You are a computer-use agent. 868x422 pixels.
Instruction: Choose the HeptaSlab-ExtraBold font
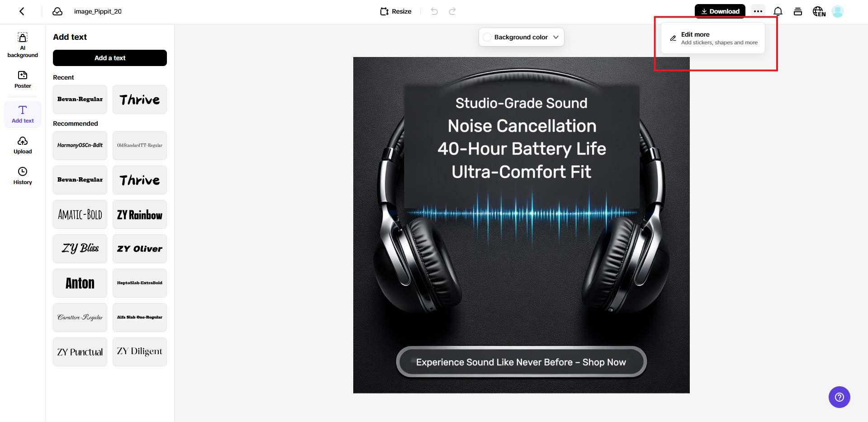point(140,283)
